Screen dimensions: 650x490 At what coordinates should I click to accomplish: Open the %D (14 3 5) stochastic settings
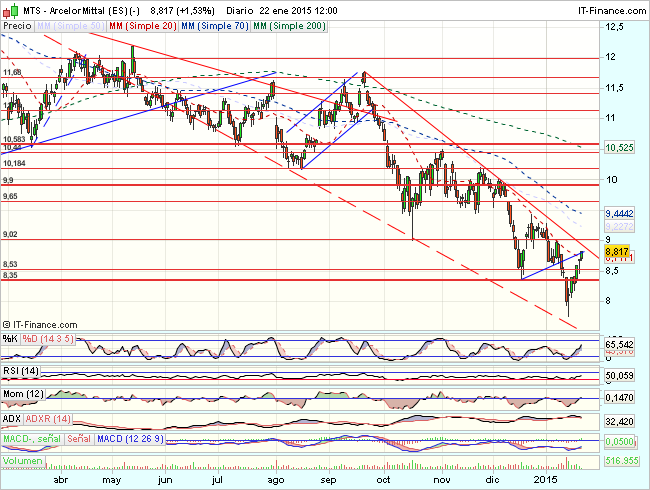[x=48, y=339]
